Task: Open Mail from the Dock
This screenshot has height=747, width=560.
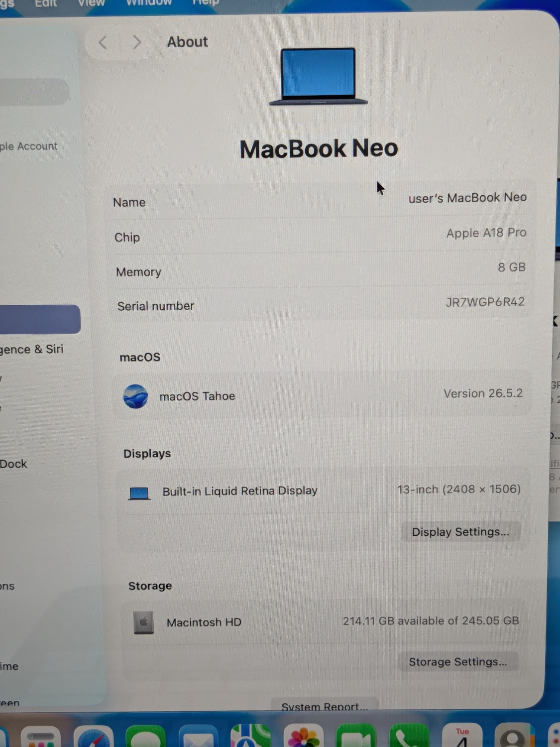Action: 198,737
